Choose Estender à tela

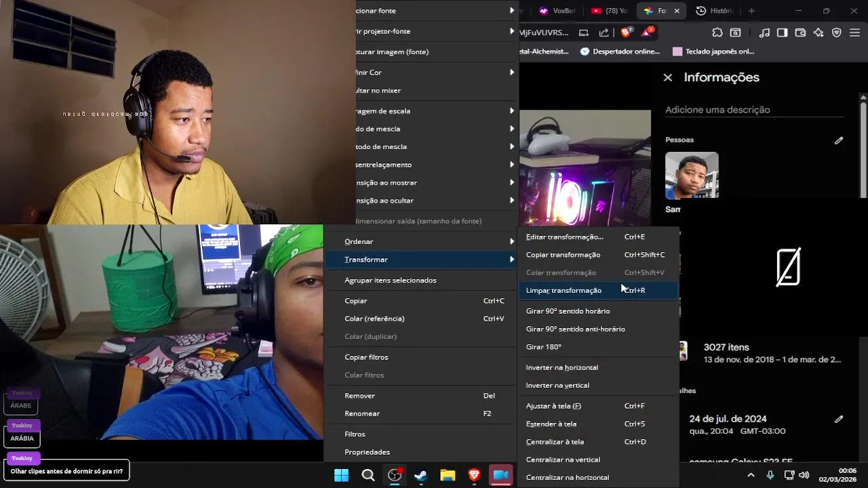click(x=597, y=424)
